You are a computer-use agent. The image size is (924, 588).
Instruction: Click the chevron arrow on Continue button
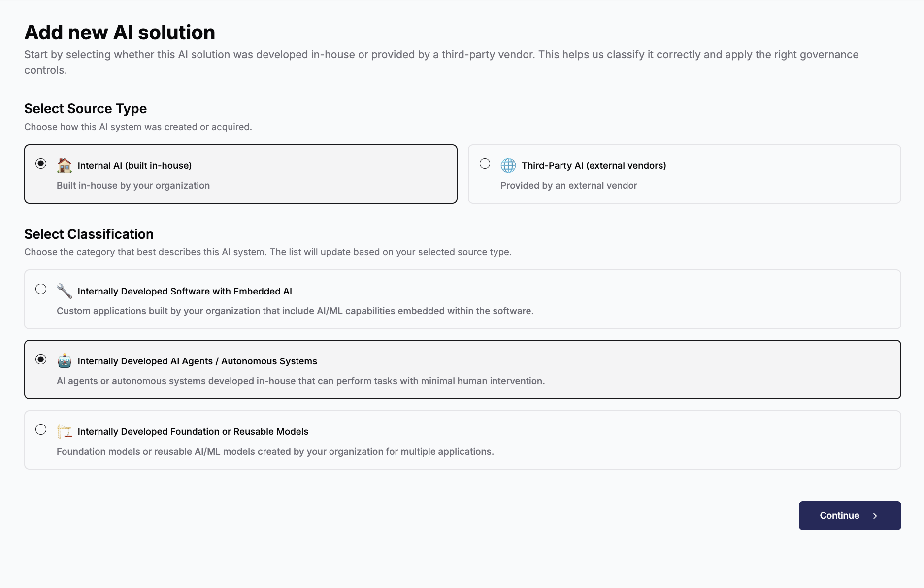coord(875,516)
